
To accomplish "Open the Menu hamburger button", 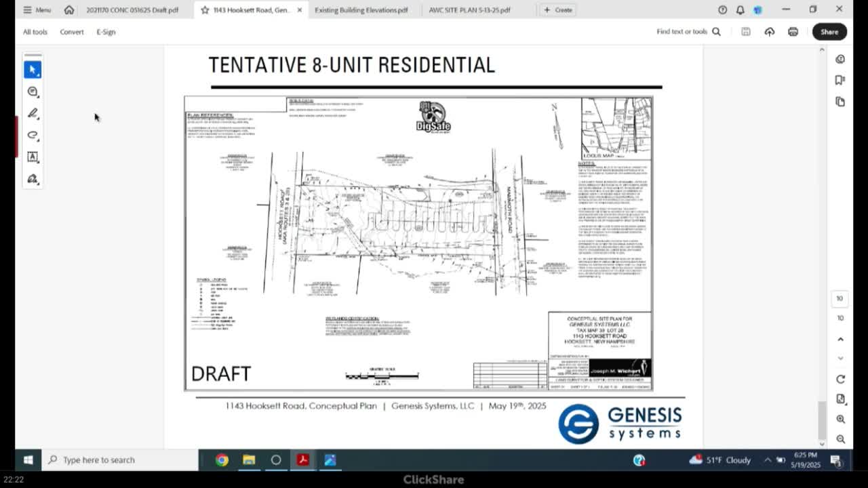I will coord(37,10).
